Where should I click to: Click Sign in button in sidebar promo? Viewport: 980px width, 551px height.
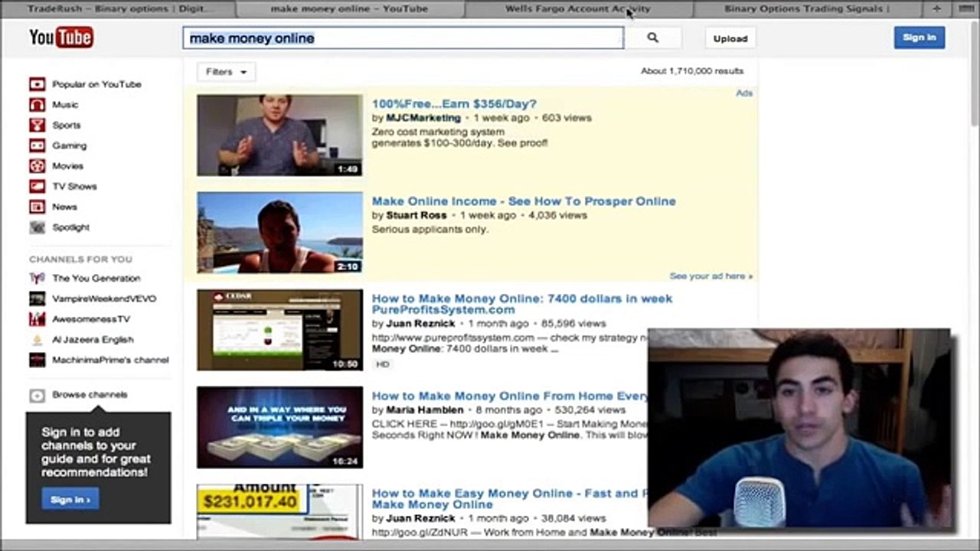click(x=70, y=500)
